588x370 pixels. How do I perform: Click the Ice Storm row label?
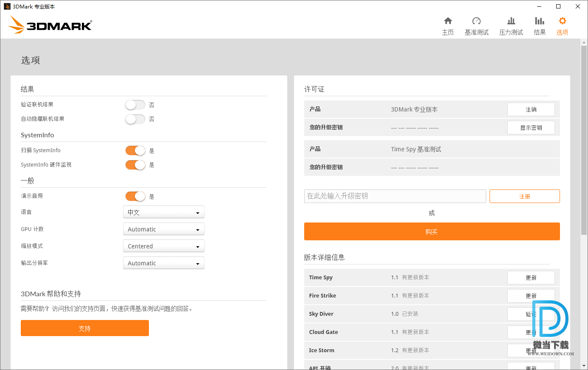(322, 351)
